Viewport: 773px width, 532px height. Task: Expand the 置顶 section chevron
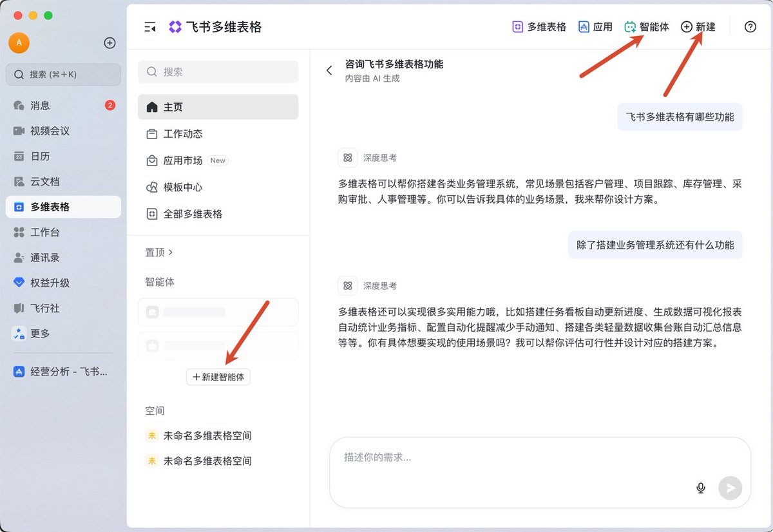[x=170, y=252]
